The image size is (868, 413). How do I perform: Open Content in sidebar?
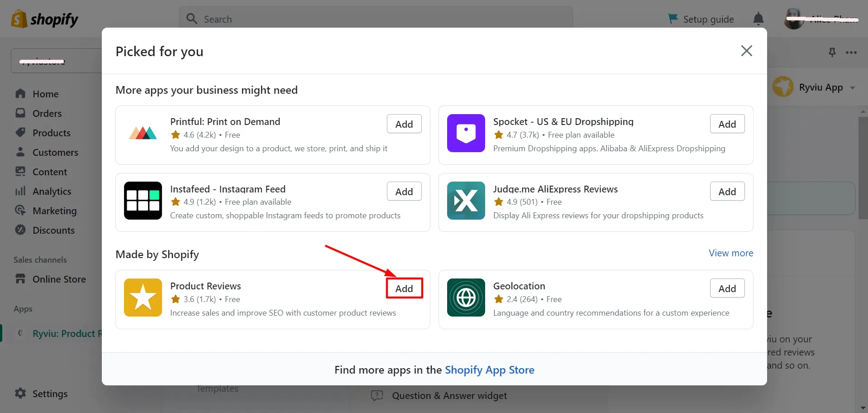click(x=50, y=172)
